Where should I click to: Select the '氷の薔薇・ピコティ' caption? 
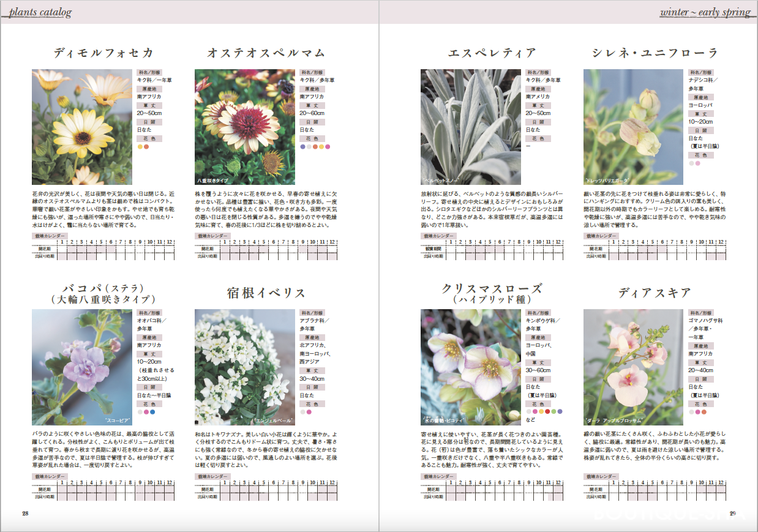point(444,421)
